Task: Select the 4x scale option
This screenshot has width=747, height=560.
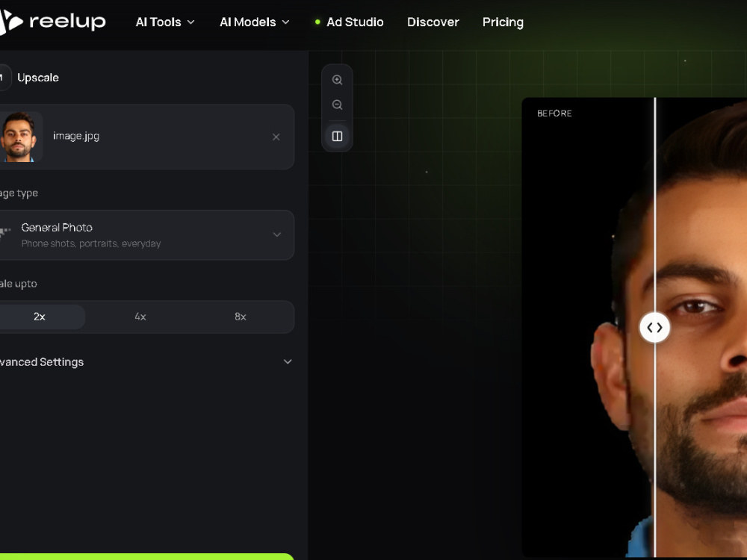Action: click(x=140, y=317)
